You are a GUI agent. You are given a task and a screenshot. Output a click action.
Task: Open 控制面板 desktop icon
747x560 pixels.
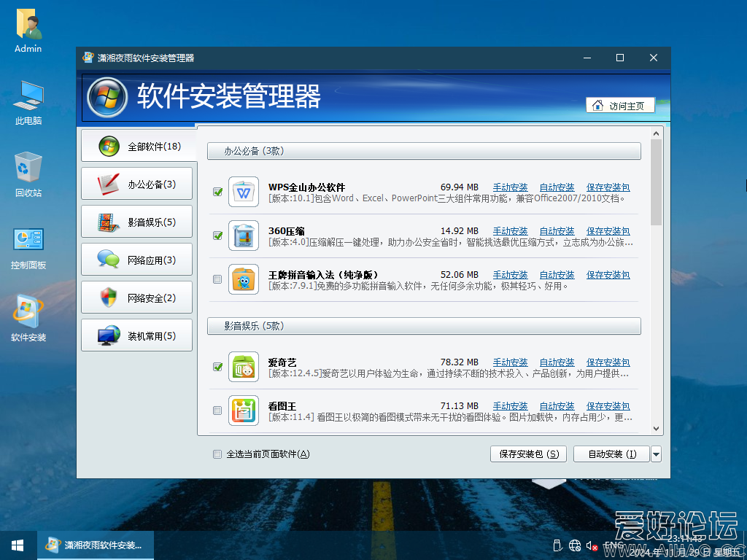click(x=28, y=248)
